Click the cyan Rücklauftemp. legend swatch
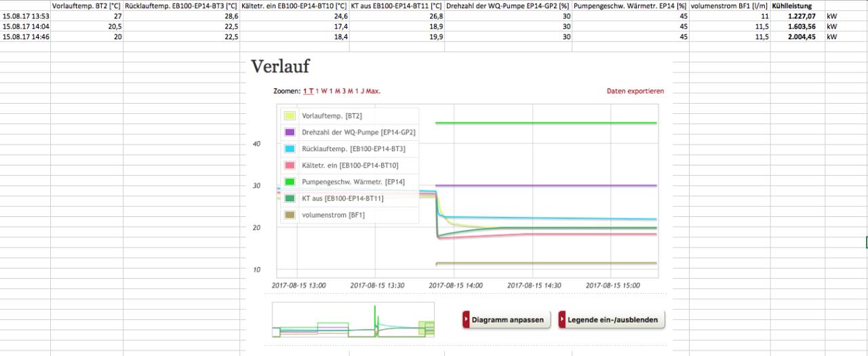 click(289, 149)
